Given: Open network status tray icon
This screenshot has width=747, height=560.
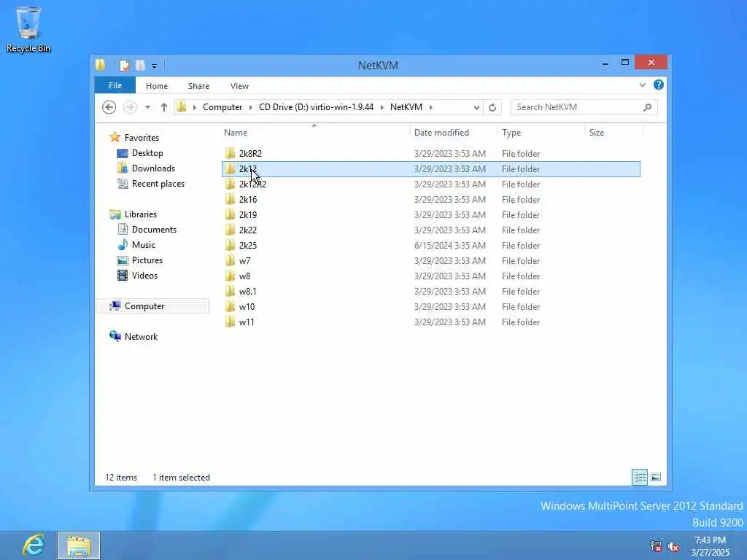Looking at the screenshot, I should [656, 546].
